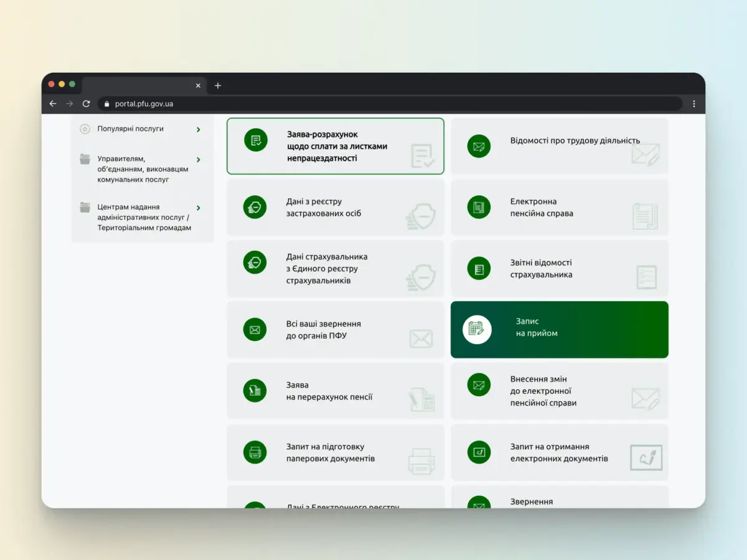Screen dimensions: 747x560
Task: Expand Популярні послуги chevron arrow
Action: (x=199, y=129)
